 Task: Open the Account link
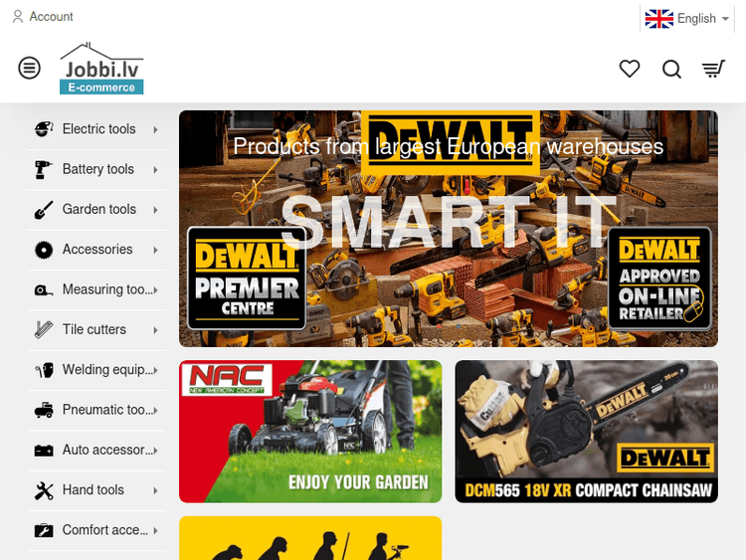[x=43, y=17]
